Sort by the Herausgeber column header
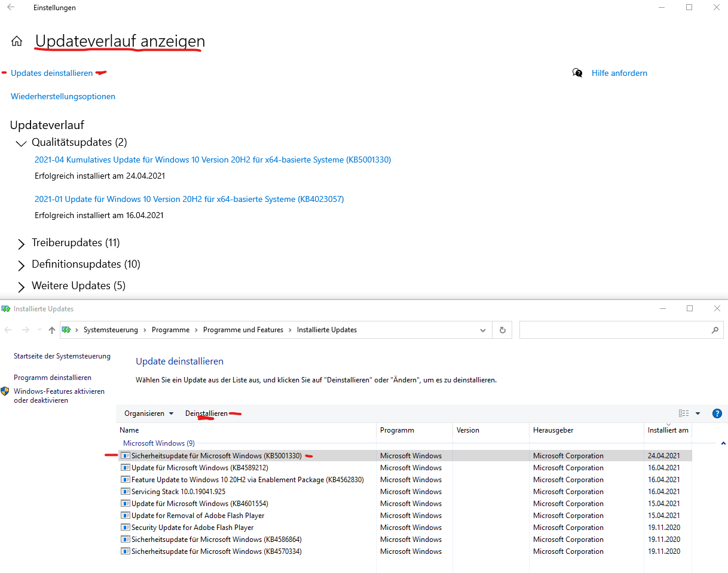 click(588, 430)
